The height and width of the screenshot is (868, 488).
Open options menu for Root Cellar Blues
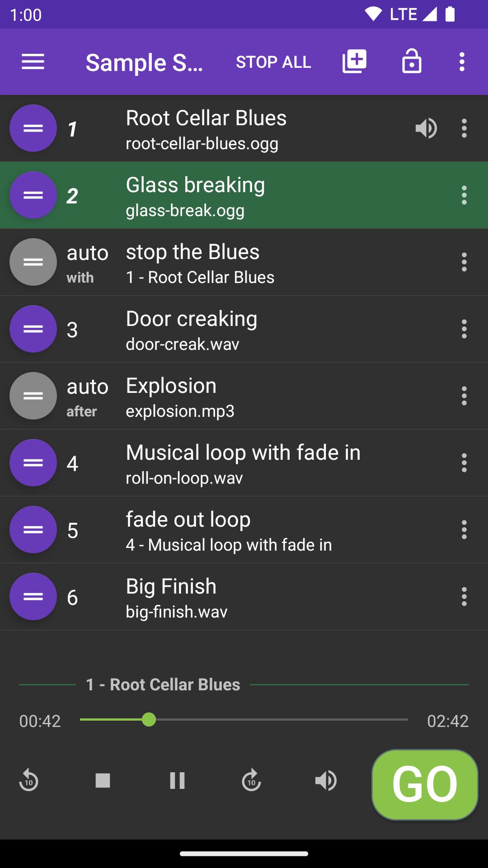tap(464, 128)
